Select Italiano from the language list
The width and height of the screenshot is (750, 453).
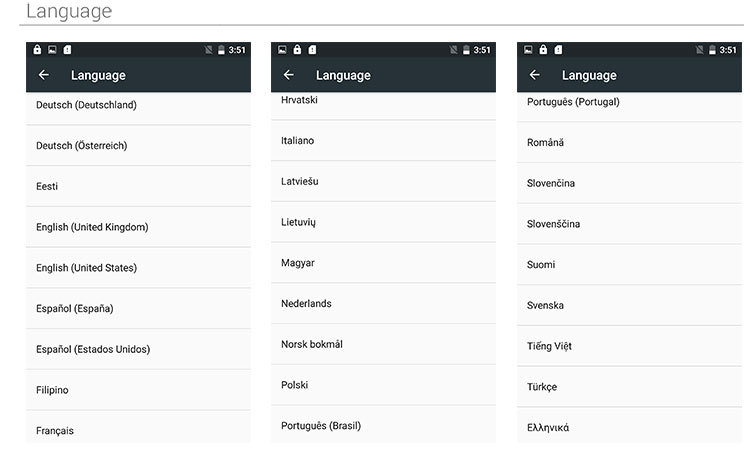pos(298,141)
